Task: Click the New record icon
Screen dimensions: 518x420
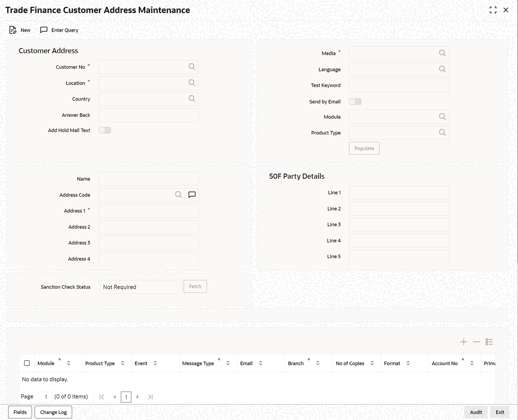Action: 13,30
